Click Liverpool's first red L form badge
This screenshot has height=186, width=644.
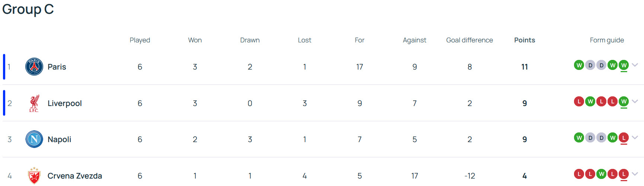pyautogui.click(x=579, y=102)
